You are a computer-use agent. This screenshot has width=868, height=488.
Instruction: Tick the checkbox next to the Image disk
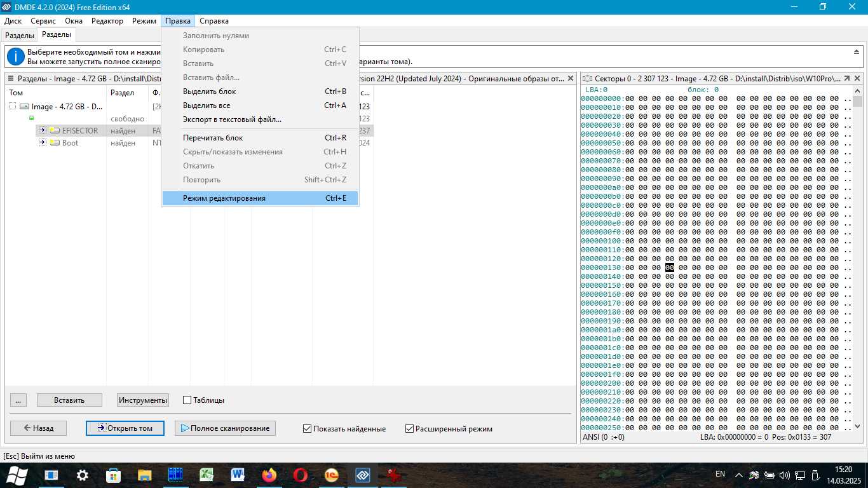point(13,107)
